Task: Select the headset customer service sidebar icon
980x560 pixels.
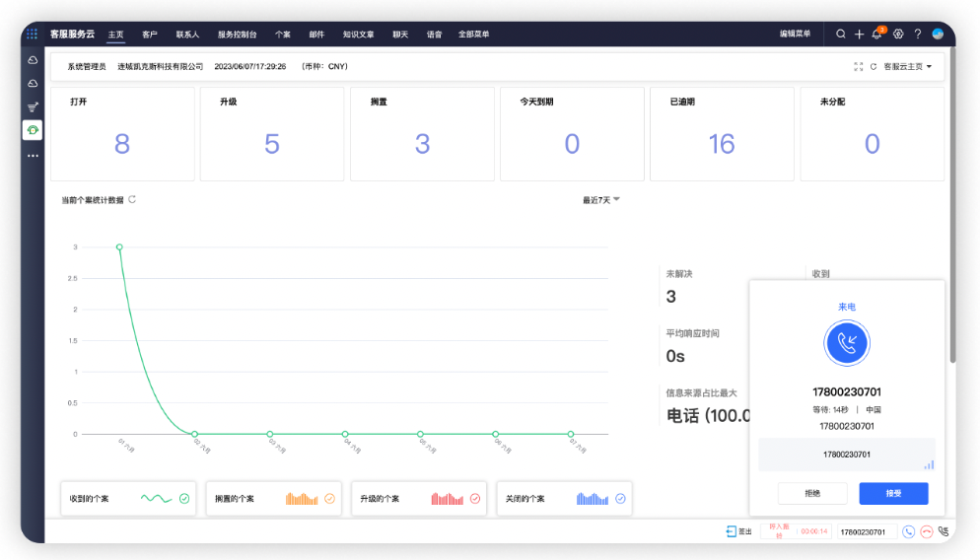Action: click(33, 130)
